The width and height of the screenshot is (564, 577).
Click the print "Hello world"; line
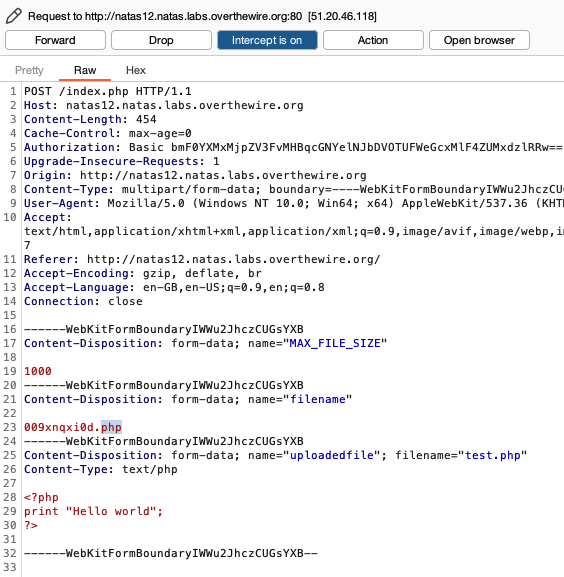(93, 511)
